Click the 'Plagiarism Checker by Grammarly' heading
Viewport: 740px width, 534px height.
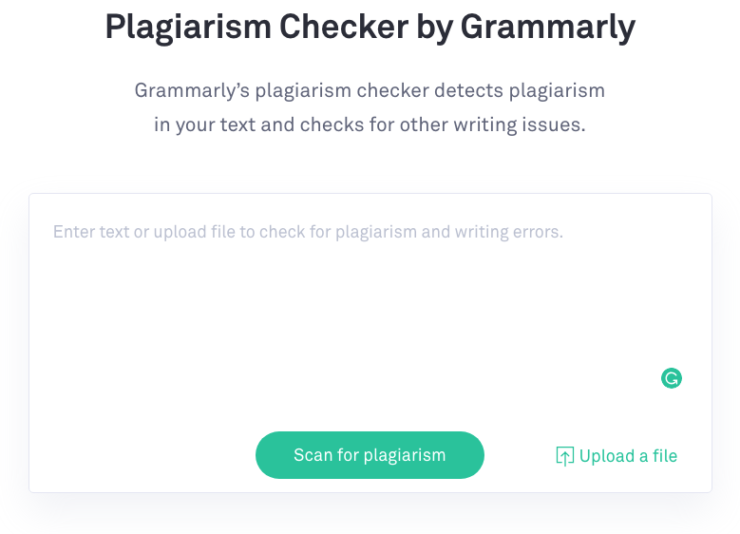370,28
